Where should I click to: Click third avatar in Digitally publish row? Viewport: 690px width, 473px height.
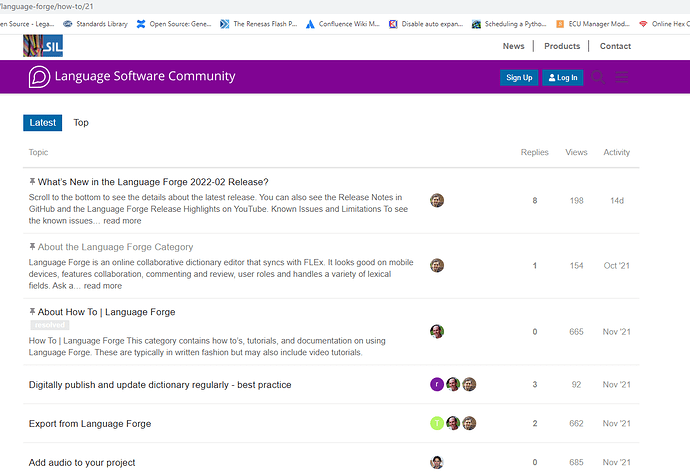tap(469, 385)
